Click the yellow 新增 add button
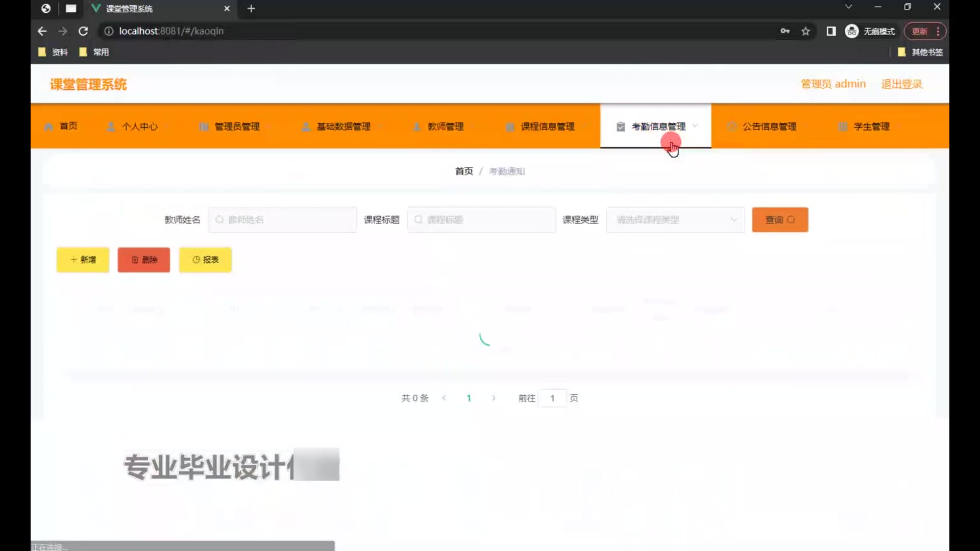Image resolution: width=980 pixels, height=551 pixels. (83, 260)
